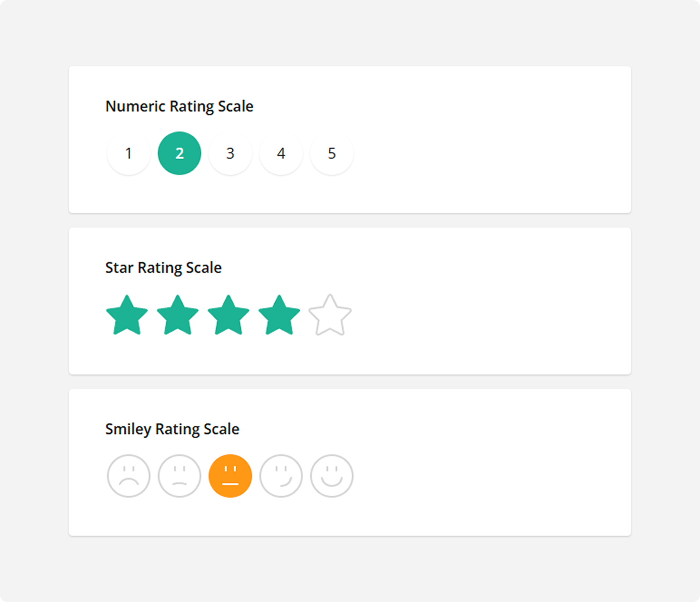Select the happiest smiley face
Image resolution: width=700 pixels, height=602 pixels.
[332, 476]
